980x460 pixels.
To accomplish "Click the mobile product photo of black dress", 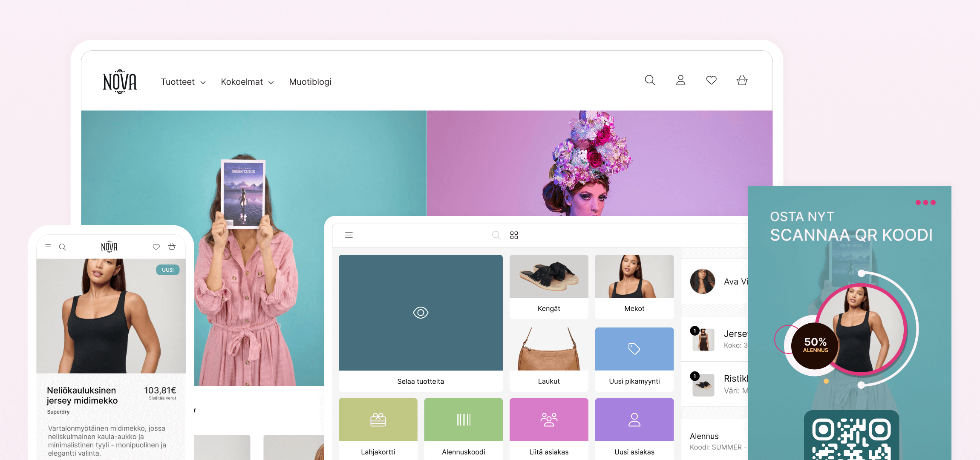I will coord(111,316).
